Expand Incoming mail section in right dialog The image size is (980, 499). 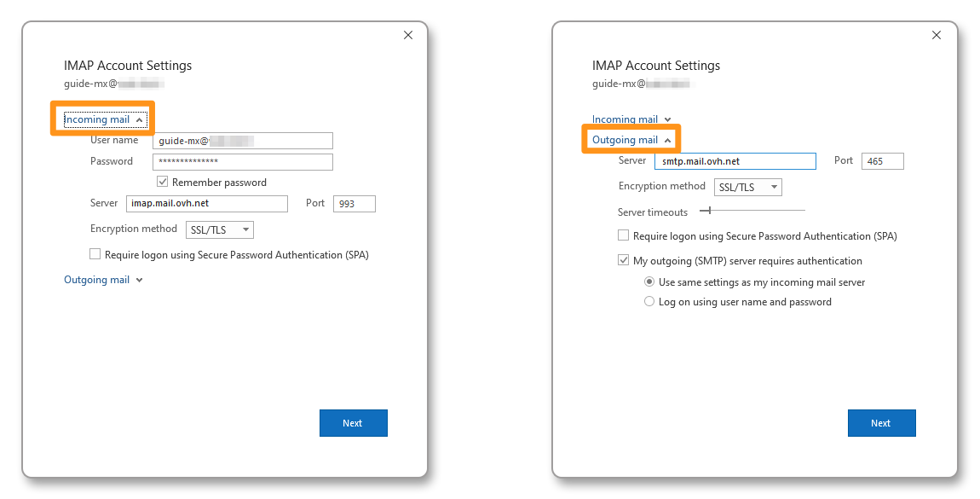click(631, 119)
